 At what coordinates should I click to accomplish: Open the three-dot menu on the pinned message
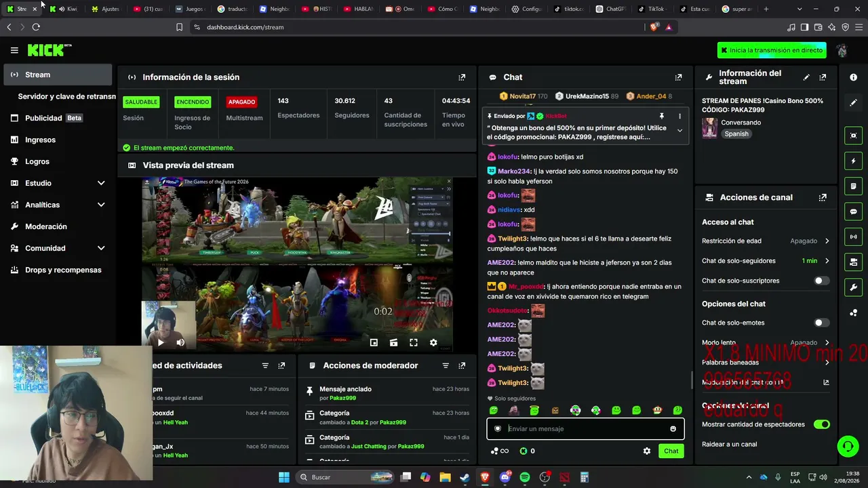tap(679, 116)
